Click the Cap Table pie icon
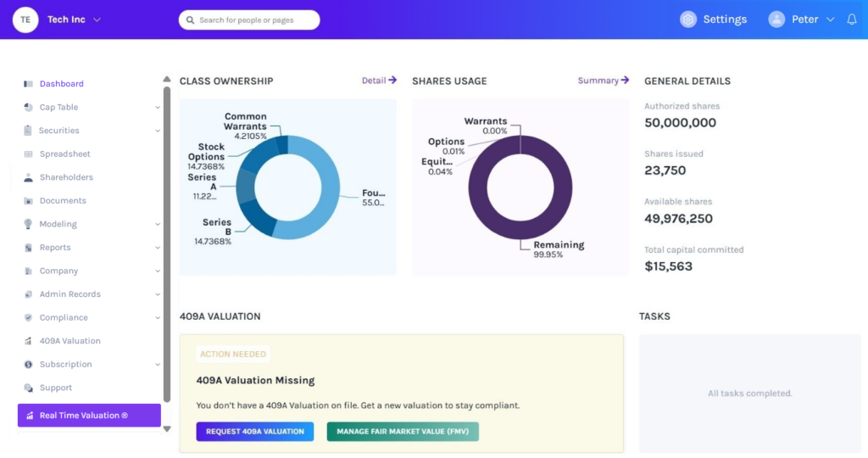The width and height of the screenshot is (868, 458). pyautogui.click(x=29, y=108)
